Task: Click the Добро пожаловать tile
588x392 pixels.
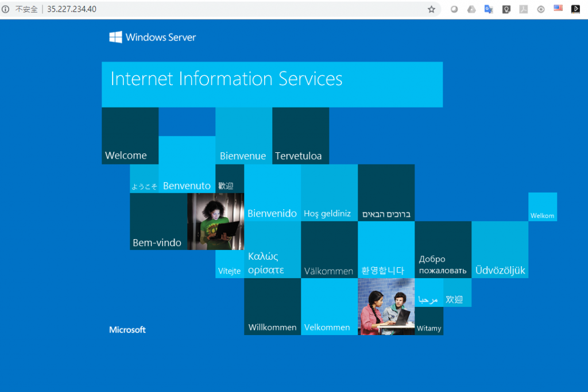Action: (443, 249)
